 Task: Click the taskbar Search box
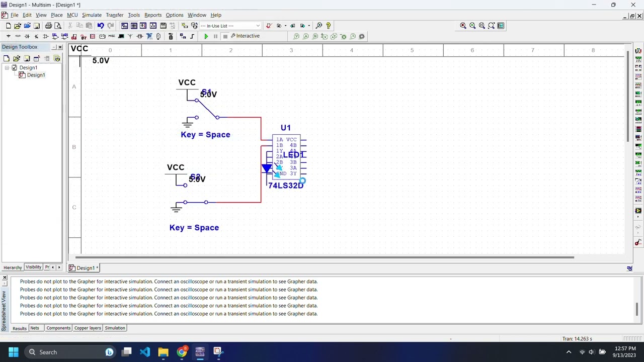point(70,352)
